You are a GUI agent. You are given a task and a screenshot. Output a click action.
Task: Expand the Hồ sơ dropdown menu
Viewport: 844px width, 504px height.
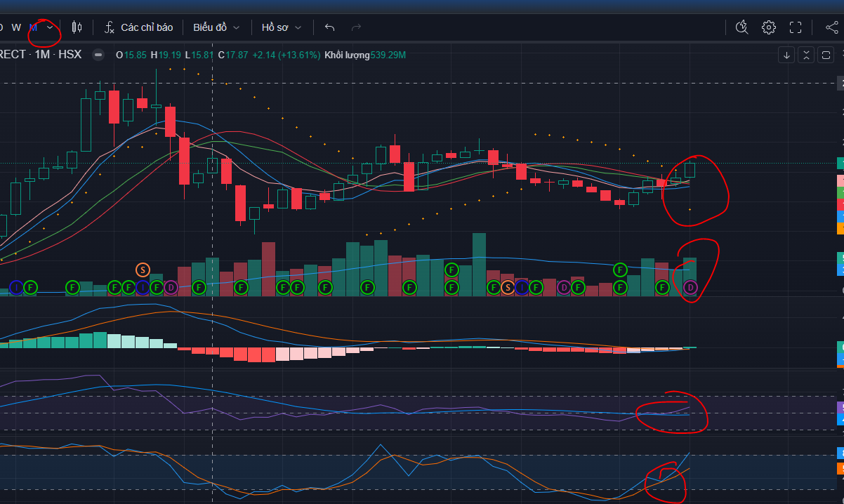(x=282, y=27)
